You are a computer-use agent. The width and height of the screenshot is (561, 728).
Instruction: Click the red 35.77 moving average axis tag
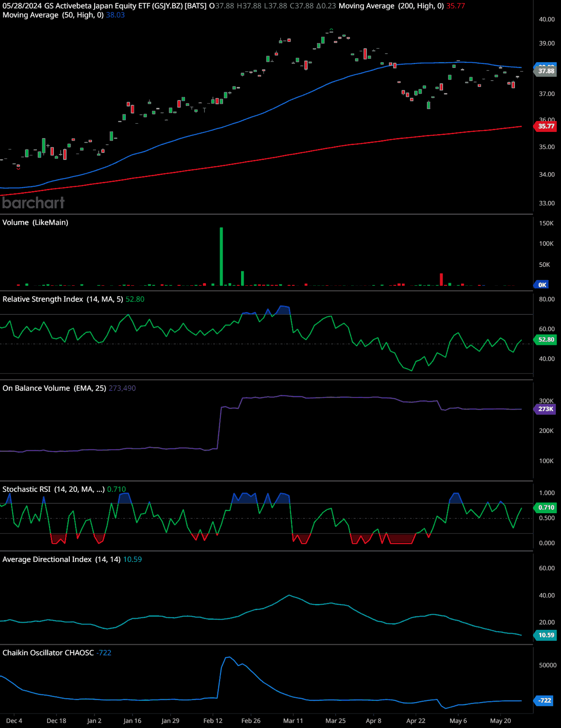point(546,126)
